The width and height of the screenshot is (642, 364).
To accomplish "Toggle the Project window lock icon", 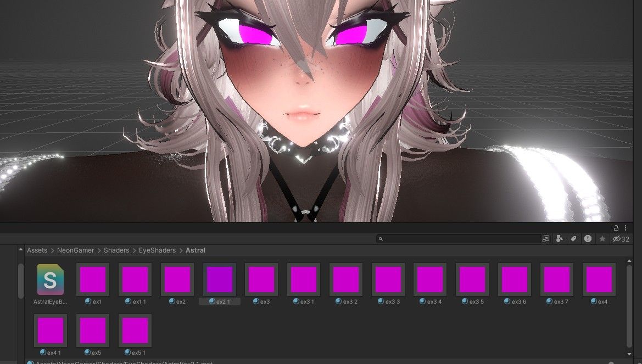I will pyautogui.click(x=616, y=228).
